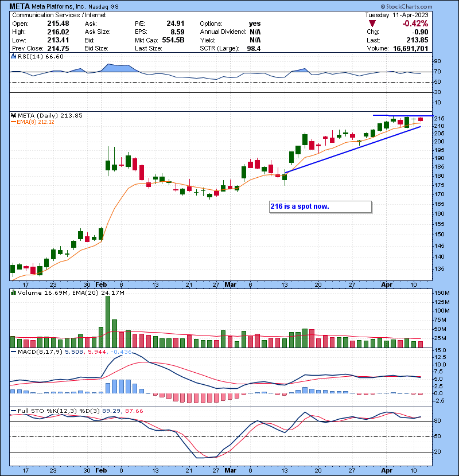This screenshot has height=476, width=459.
Task: Click the Last price 213.85
Action: coord(417,40)
